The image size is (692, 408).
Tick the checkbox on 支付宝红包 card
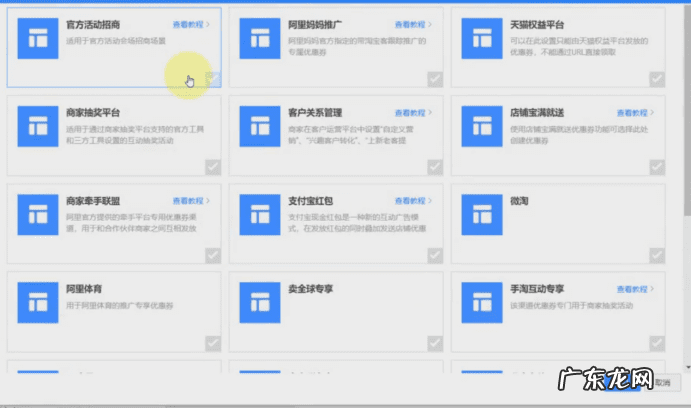pyautogui.click(x=435, y=256)
